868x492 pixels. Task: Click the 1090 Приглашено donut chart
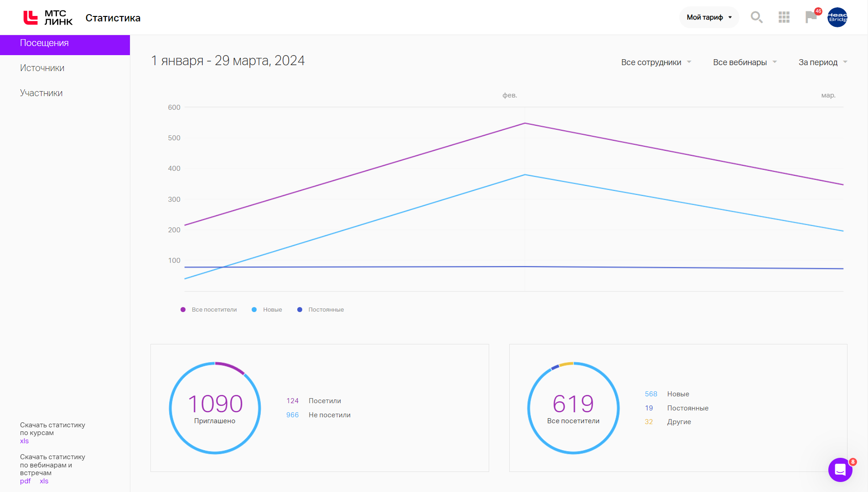(x=215, y=408)
